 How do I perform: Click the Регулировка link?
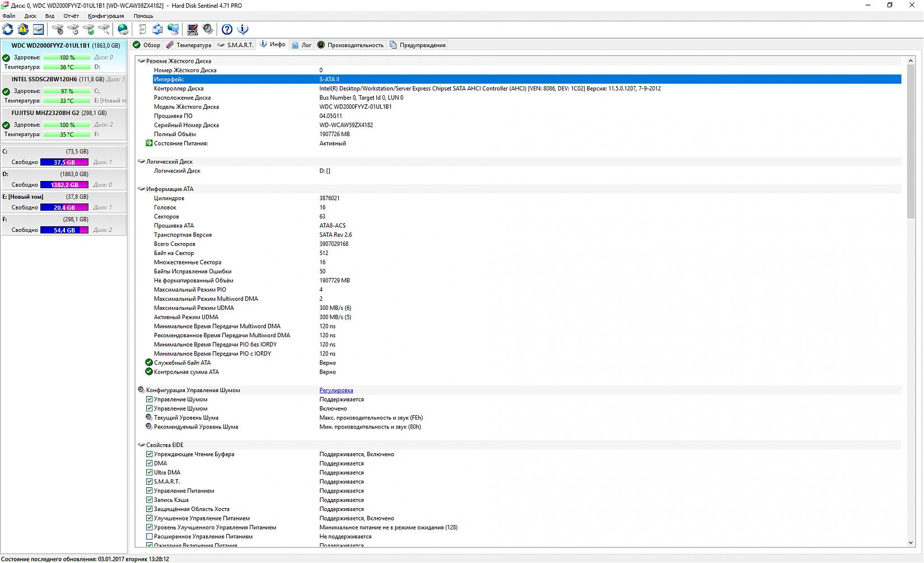[336, 390]
